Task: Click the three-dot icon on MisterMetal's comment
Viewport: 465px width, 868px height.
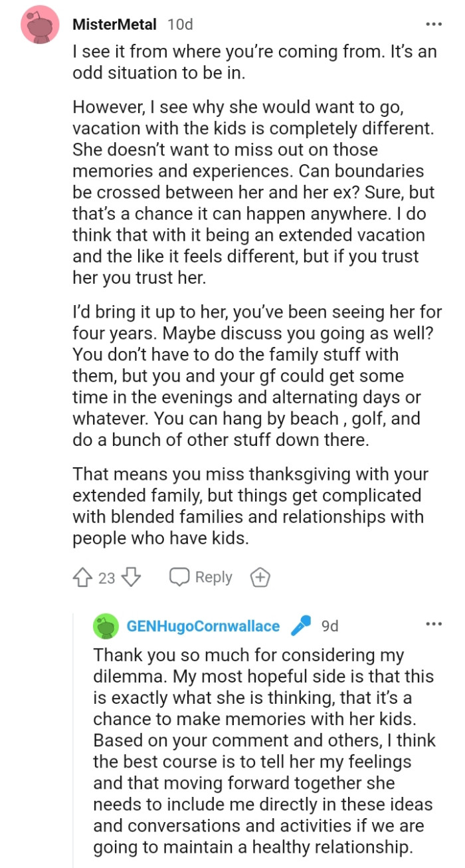Action: (x=433, y=23)
